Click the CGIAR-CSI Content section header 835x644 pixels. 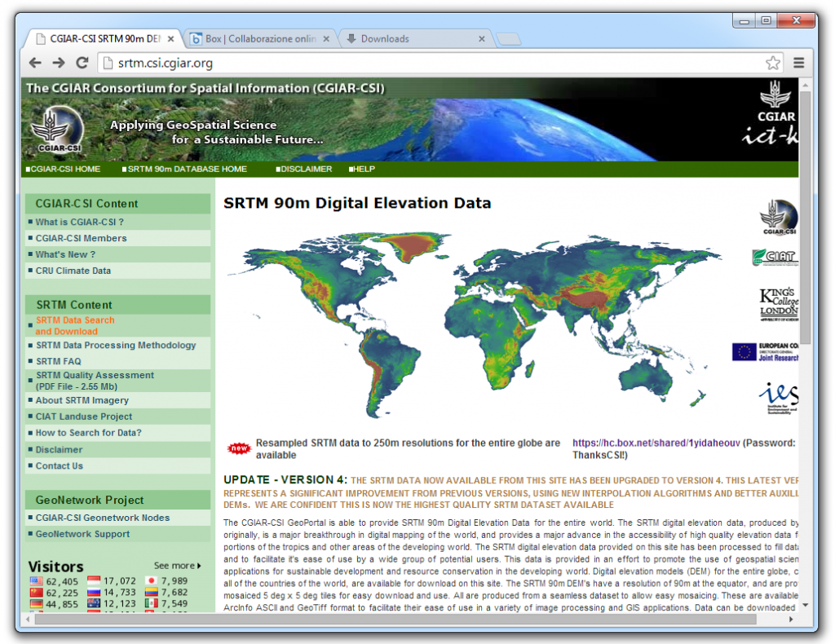[117, 203]
